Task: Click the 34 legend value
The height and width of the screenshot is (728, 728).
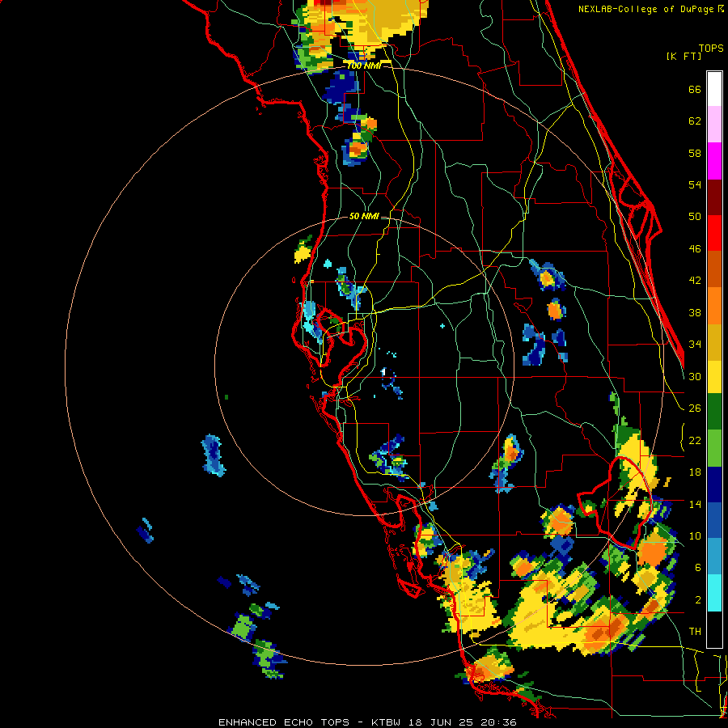Action: pyautogui.click(x=695, y=345)
